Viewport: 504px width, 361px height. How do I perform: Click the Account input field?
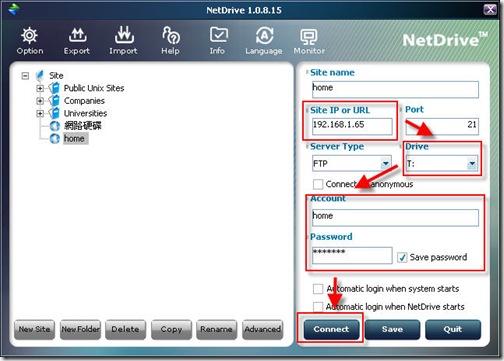point(395,218)
